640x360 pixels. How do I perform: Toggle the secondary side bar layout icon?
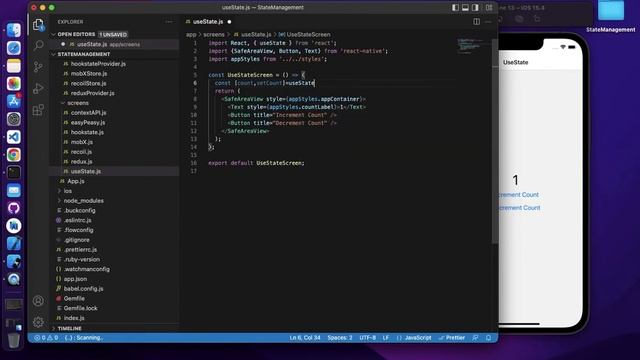[476, 7]
